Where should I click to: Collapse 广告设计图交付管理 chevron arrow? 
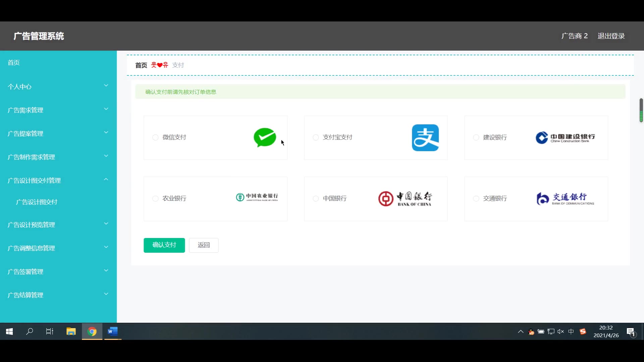[x=106, y=179]
